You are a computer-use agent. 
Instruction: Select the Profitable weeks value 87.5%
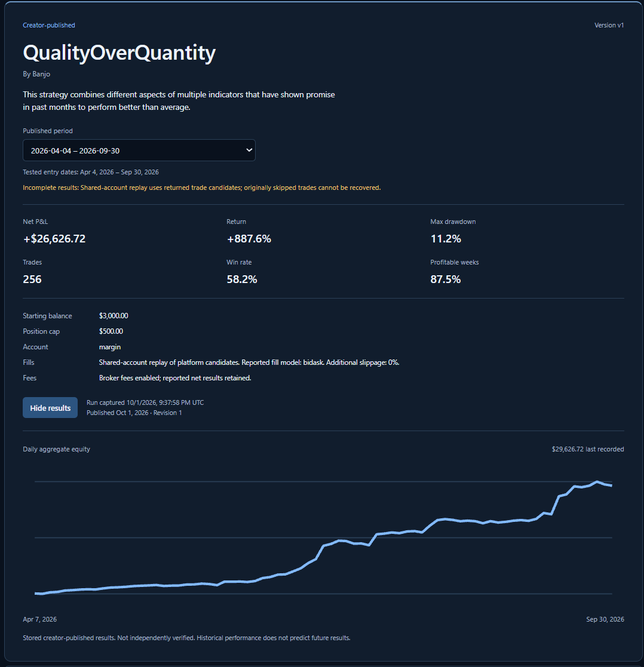pos(446,279)
